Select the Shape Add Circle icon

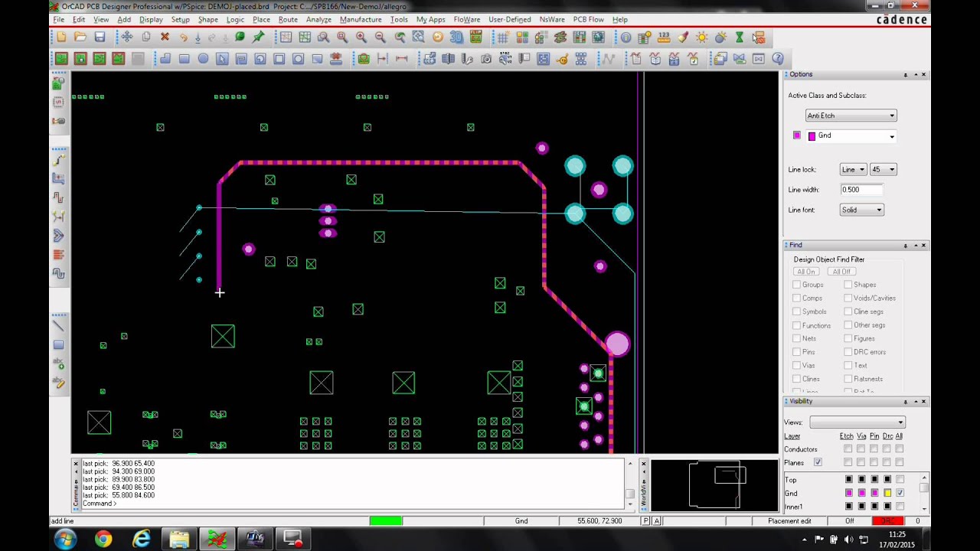click(203, 58)
